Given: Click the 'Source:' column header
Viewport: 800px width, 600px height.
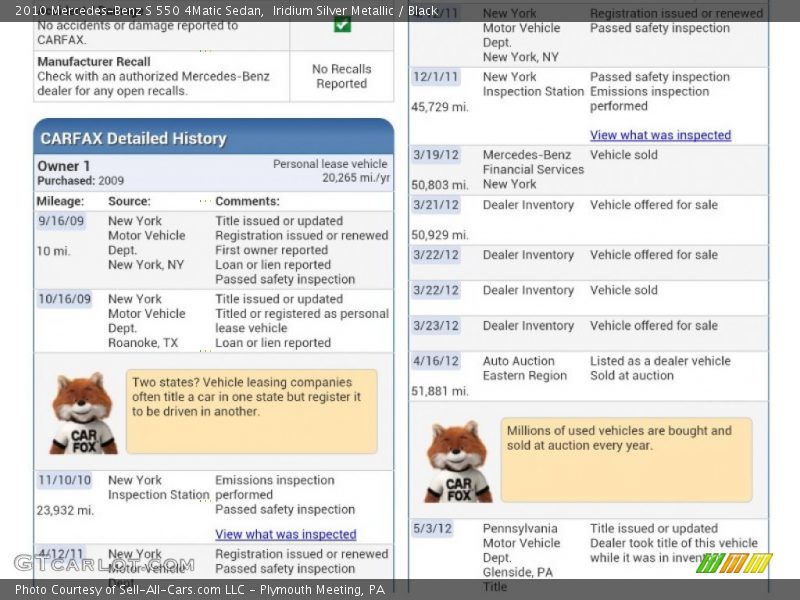Looking at the screenshot, I should [129, 201].
